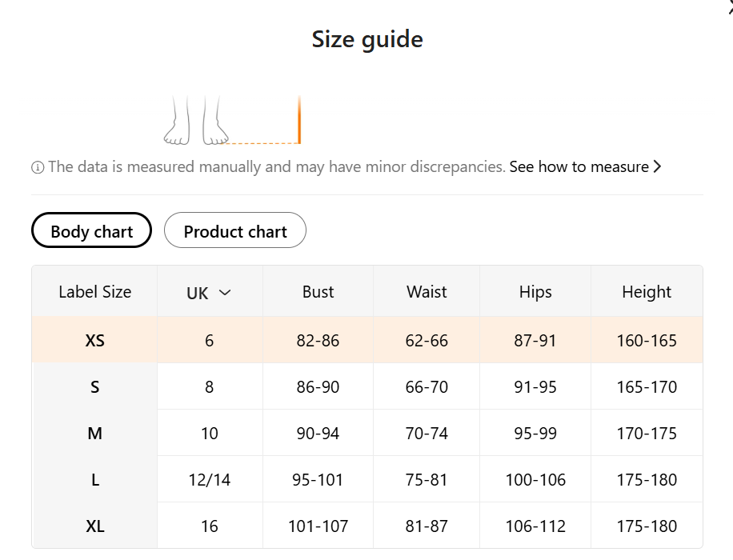This screenshot has width=733, height=560.
Task: Expand the UK size region dropdown
Action: (x=208, y=293)
